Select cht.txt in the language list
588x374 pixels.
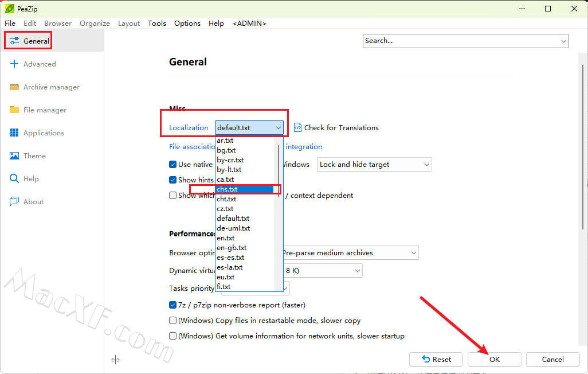click(x=245, y=199)
